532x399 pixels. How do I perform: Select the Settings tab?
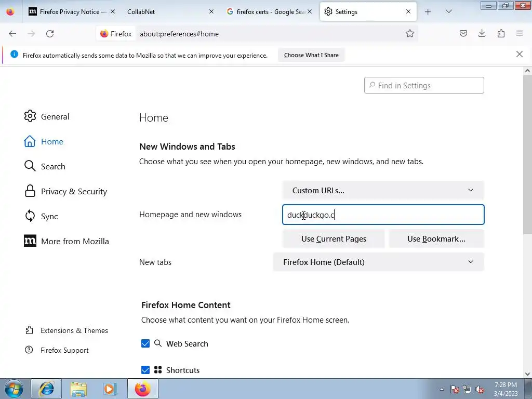tap(368, 11)
